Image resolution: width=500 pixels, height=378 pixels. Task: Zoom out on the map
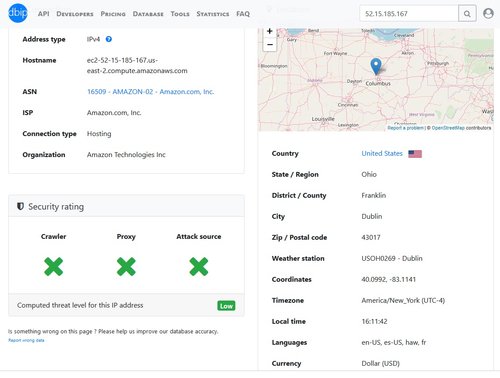point(270,44)
